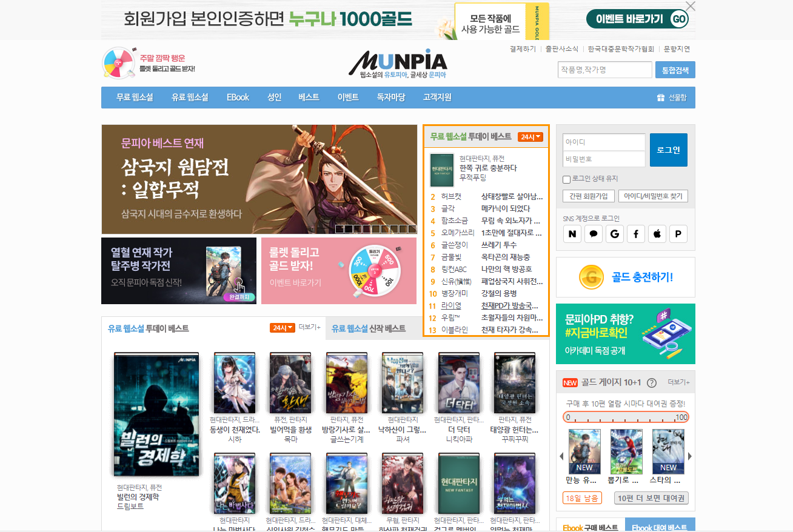Open 문피아PD 취향 #지금바로확인 banner
The width and height of the screenshot is (793, 532).
626,334
